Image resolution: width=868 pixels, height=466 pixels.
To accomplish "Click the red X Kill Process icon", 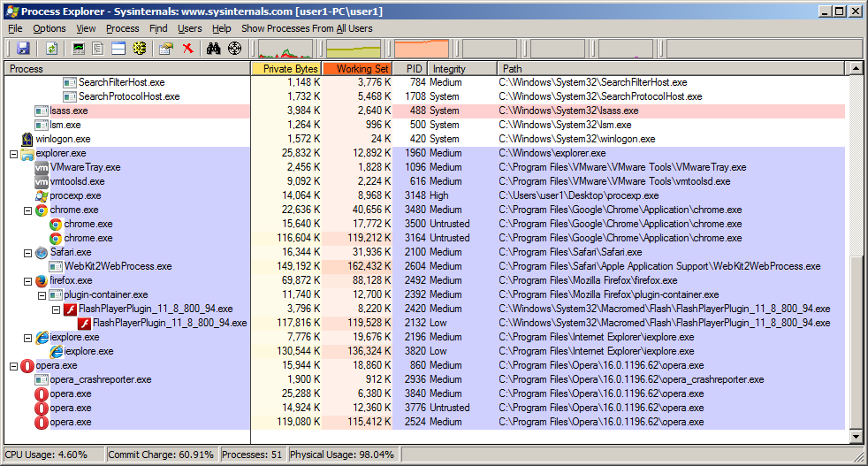I will 187,49.
